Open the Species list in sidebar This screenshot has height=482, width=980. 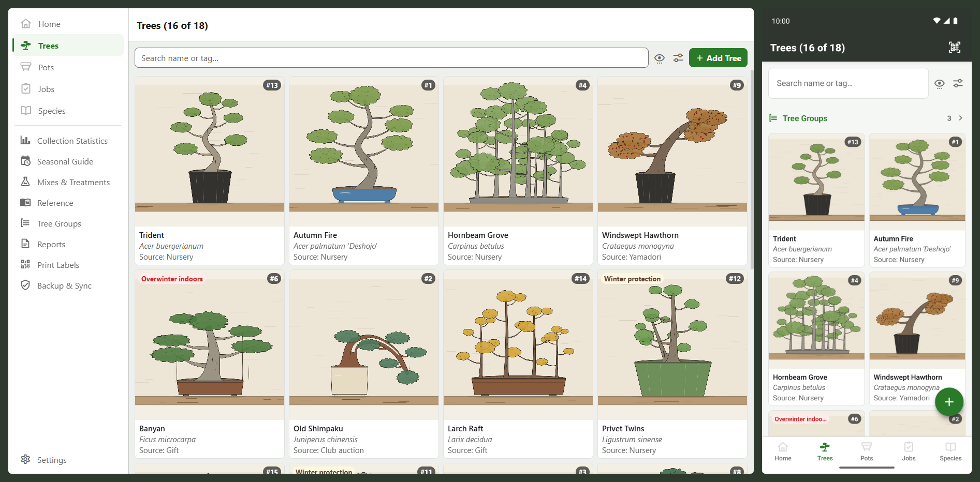click(68, 111)
